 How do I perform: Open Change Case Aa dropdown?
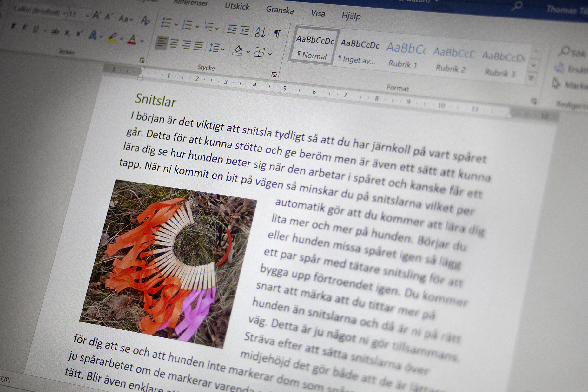pyautogui.click(x=126, y=19)
